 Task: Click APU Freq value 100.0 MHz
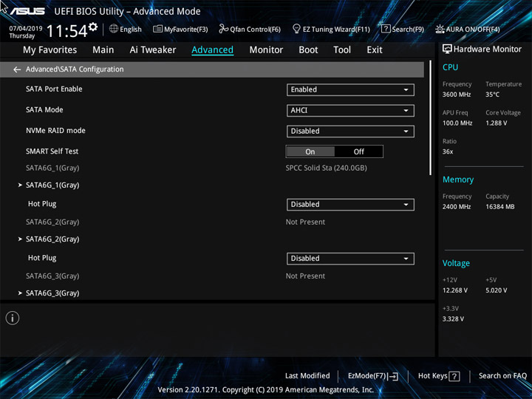coord(457,123)
